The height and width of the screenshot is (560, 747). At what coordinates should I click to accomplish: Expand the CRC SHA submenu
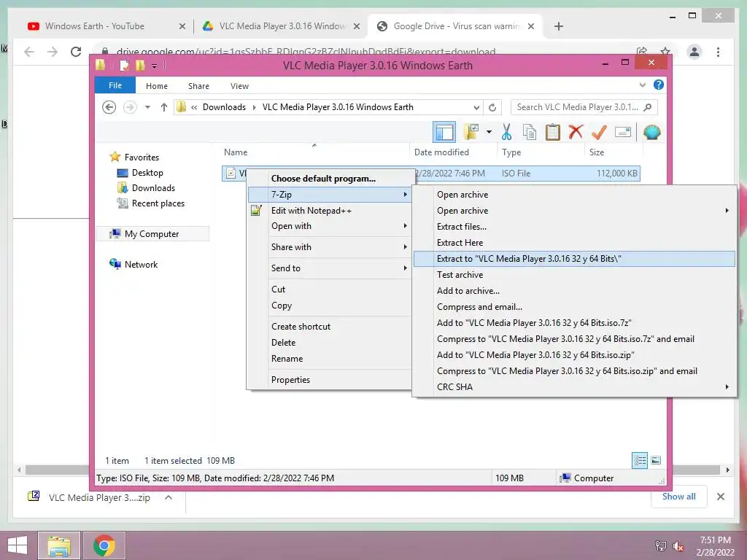[574, 387]
